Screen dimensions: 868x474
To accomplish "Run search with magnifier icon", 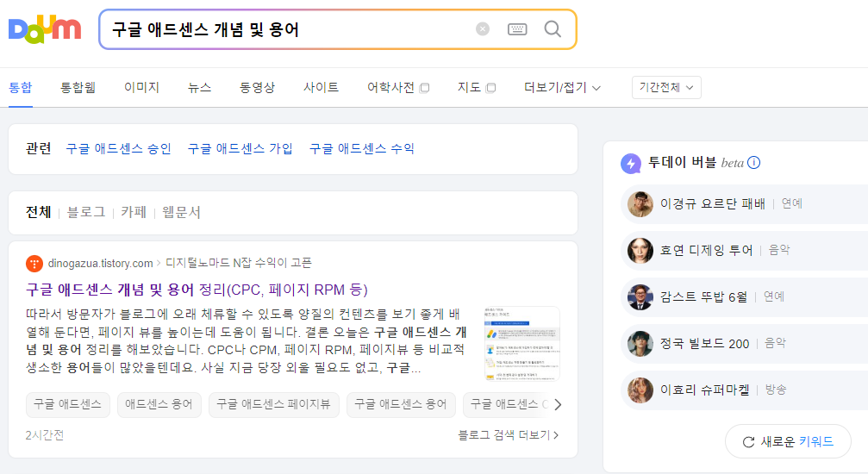I will [x=553, y=28].
